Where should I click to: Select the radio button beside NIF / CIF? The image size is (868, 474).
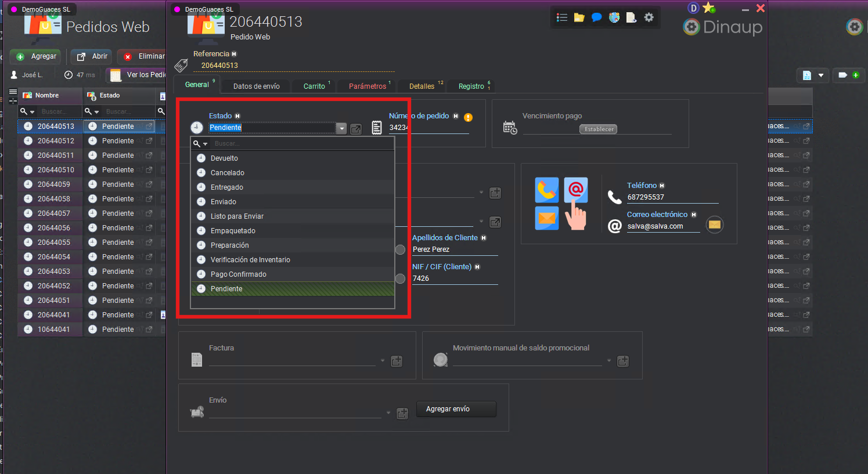coord(400,278)
